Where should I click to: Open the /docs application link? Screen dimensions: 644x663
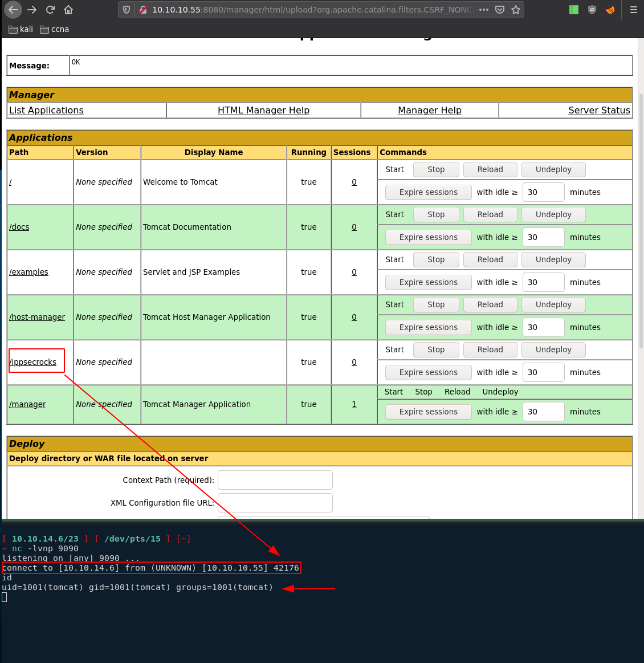tap(19, 227)
